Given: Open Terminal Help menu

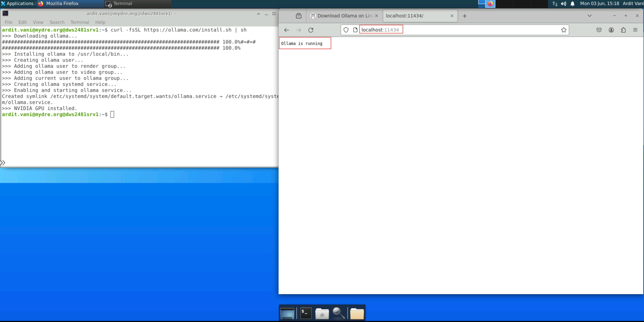Looking at the screenshot, I should 100,22.
